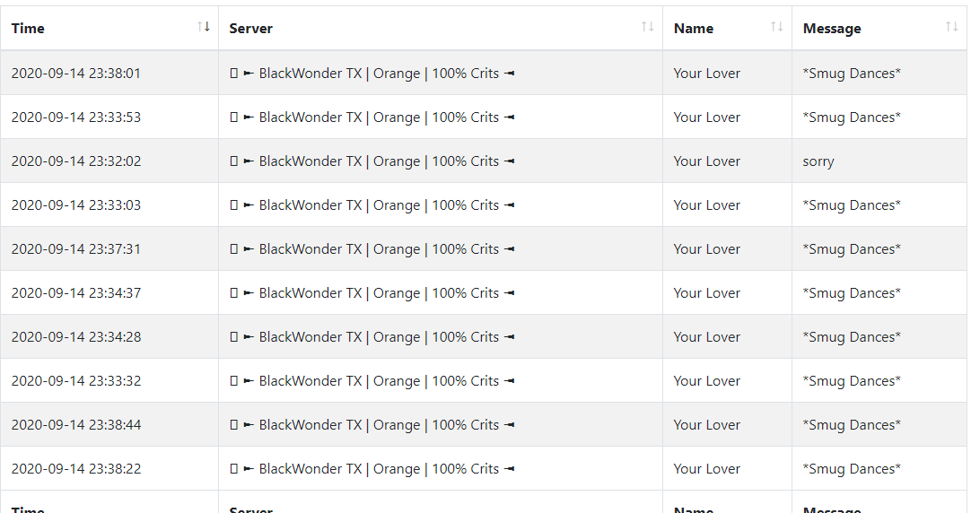Click 'Your Lover' in the 23:38:44 row
The image size is (980, 513).
pos(706,425)
